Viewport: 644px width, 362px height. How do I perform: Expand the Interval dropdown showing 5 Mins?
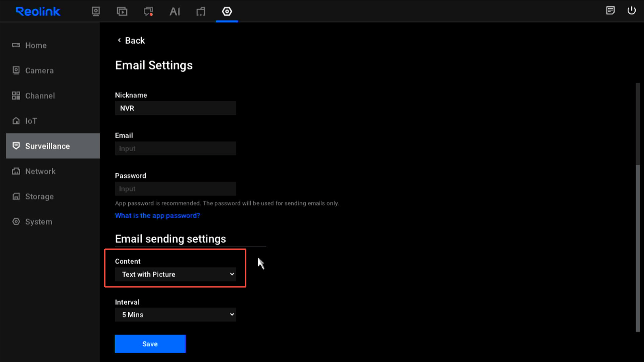click(x=176, y=315)
